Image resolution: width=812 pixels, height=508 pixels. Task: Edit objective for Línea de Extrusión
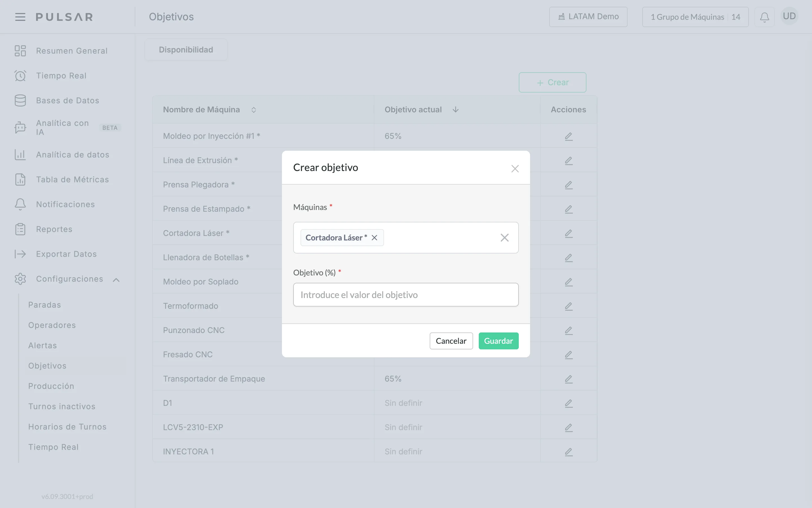tap(568, 160)
